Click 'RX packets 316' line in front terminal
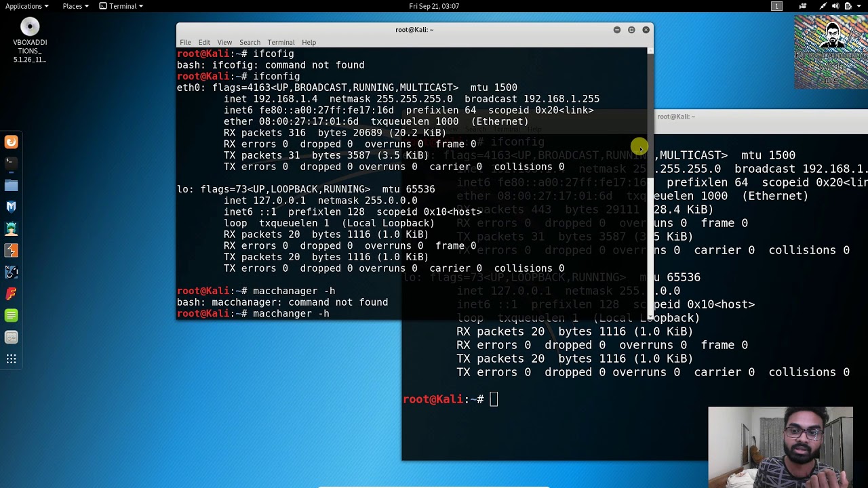868x488 pixels. click(335, 133)
